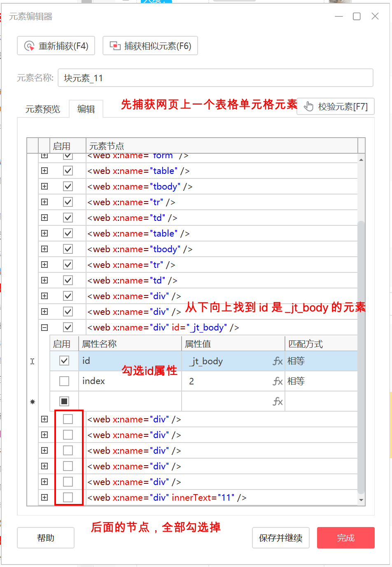
Task: Select the <web x:name="div" id="_jt_body" /> node text
Action: (163, 328)
